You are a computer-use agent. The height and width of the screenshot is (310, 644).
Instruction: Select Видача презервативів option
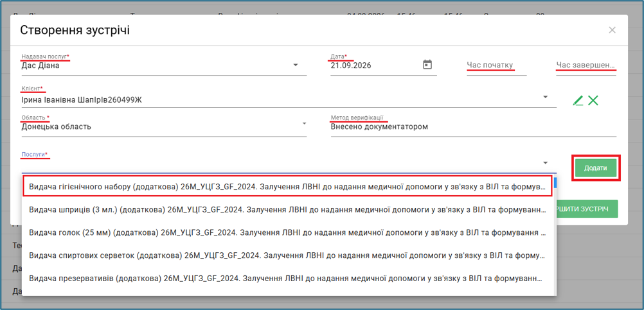tap(287, 279)
